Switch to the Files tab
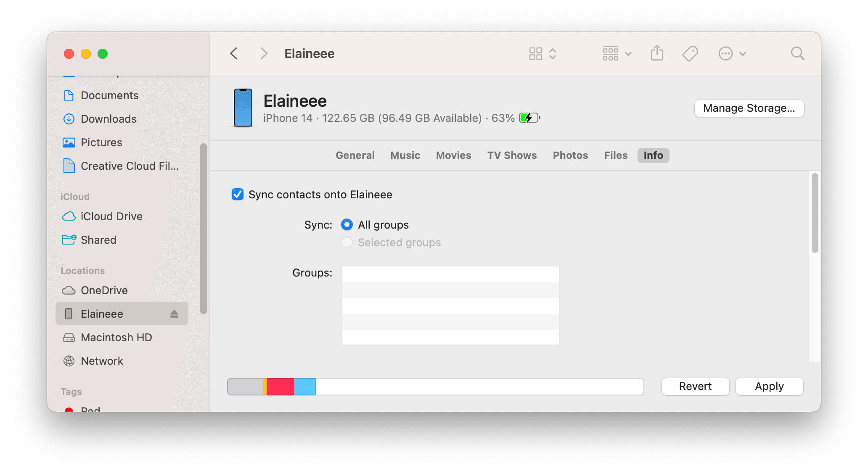The width and height of the screenshot is (868, 474). (616, 155)
